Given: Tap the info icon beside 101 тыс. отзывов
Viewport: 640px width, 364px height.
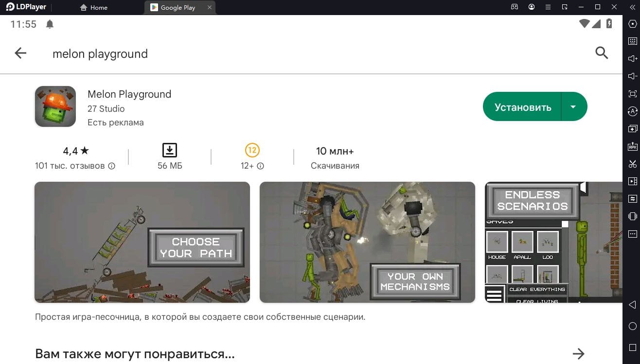Looking at the screenshot, I should [111, 166].
